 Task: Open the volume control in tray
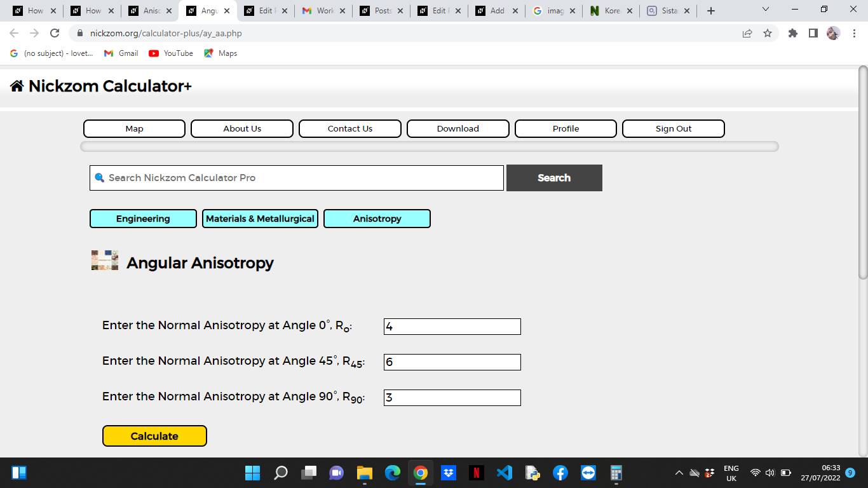pos(770,473)
